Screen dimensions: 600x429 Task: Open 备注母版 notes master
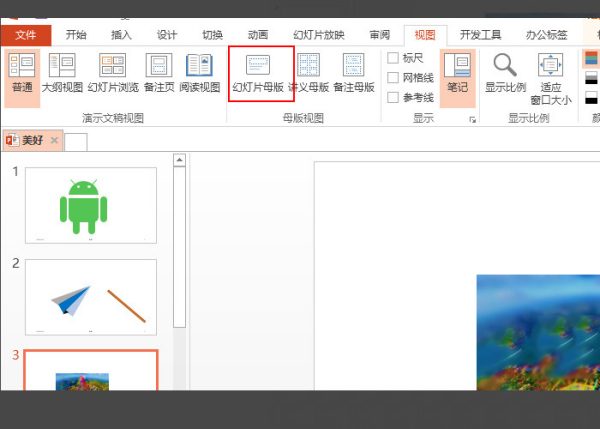(x=354, y=73)
